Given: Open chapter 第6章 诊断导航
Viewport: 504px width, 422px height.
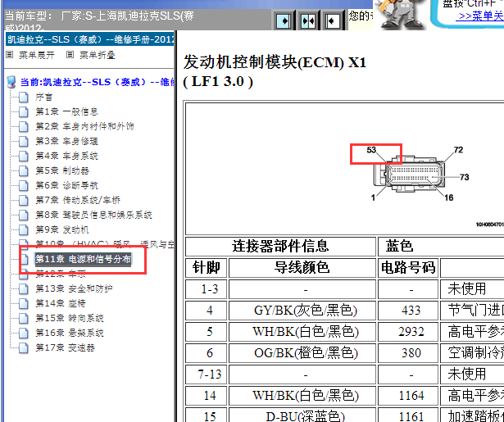Looking at the screenshot, I should click(x=66, y=185).
